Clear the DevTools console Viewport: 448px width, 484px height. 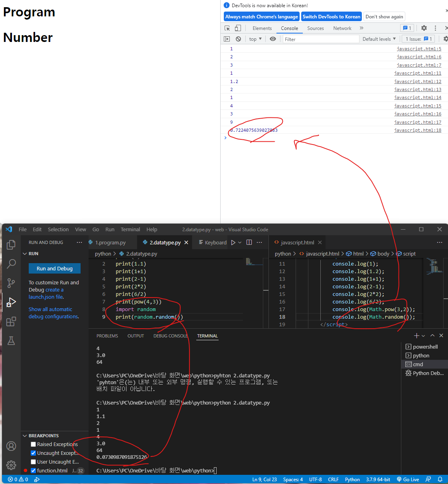[x=238, y=39]
